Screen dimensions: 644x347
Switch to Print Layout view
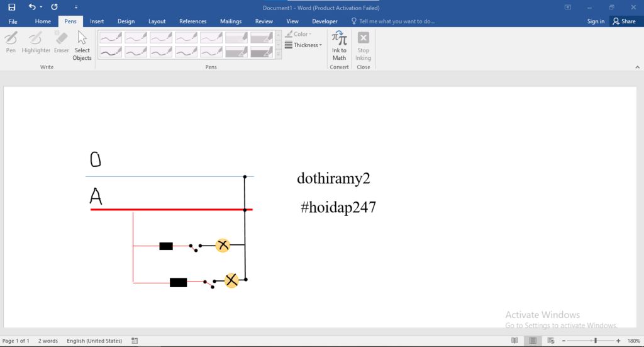(533, 341)
